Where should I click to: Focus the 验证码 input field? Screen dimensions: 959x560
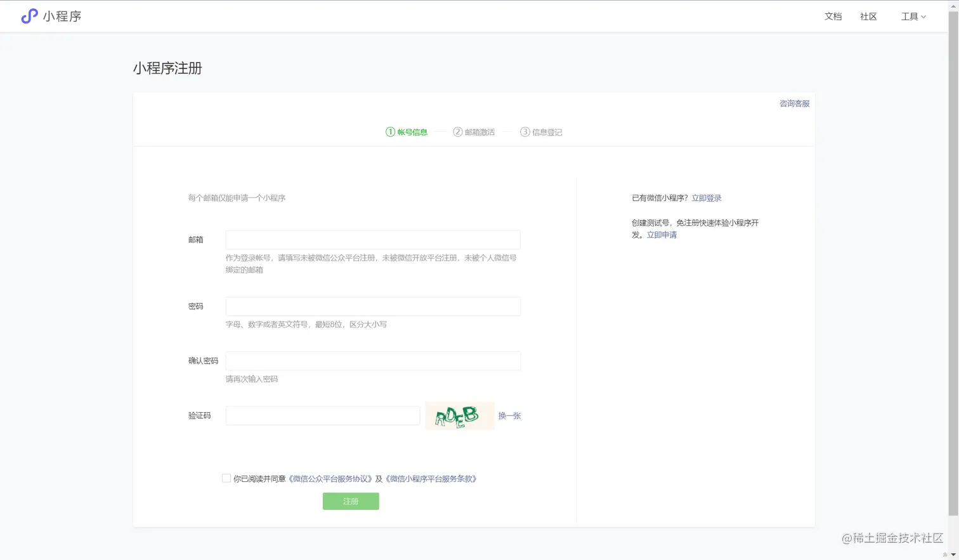coord(323,415)
